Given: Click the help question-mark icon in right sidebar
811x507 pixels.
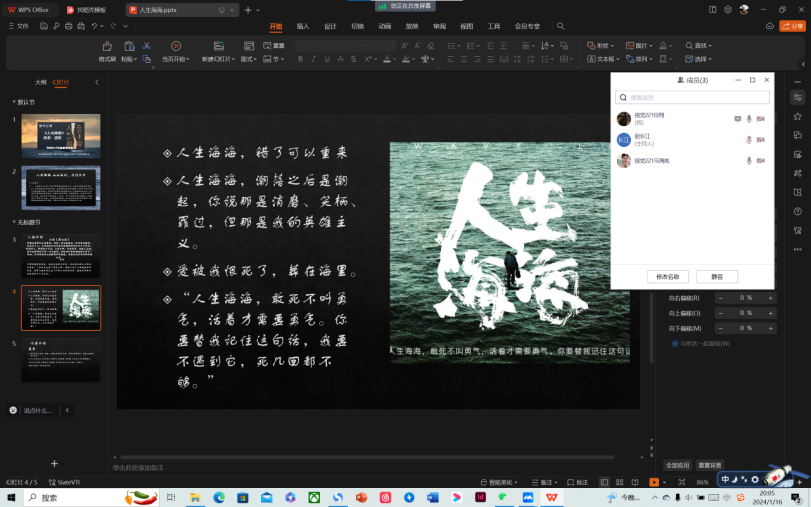Looking at the screenshot, I should (x=797, y=212).
